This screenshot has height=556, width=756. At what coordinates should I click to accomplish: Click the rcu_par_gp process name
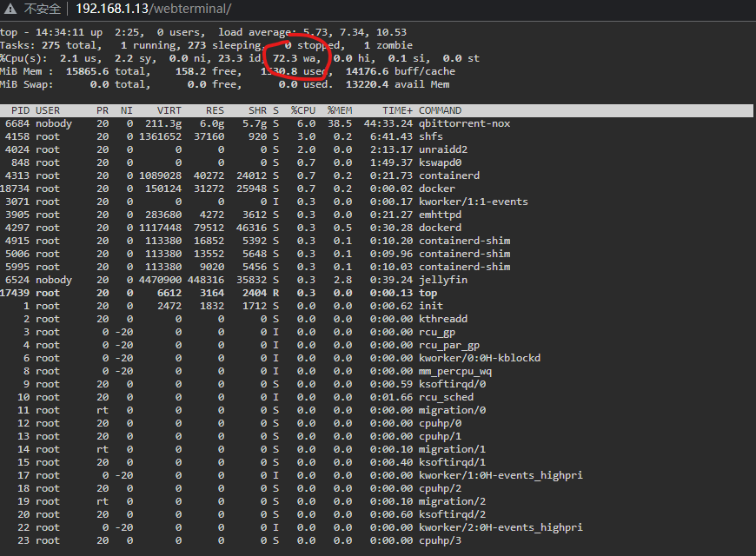tap(449, 345)
